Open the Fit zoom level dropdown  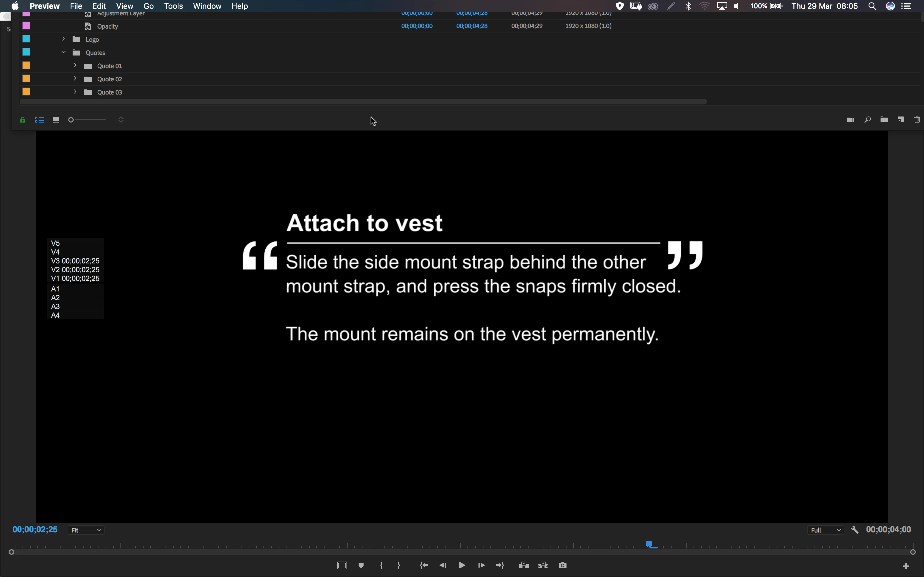click(86, 530)
